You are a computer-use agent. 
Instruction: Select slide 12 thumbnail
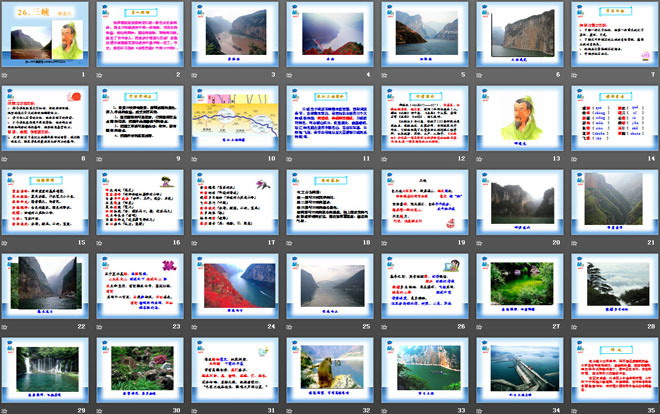point(425,118)
